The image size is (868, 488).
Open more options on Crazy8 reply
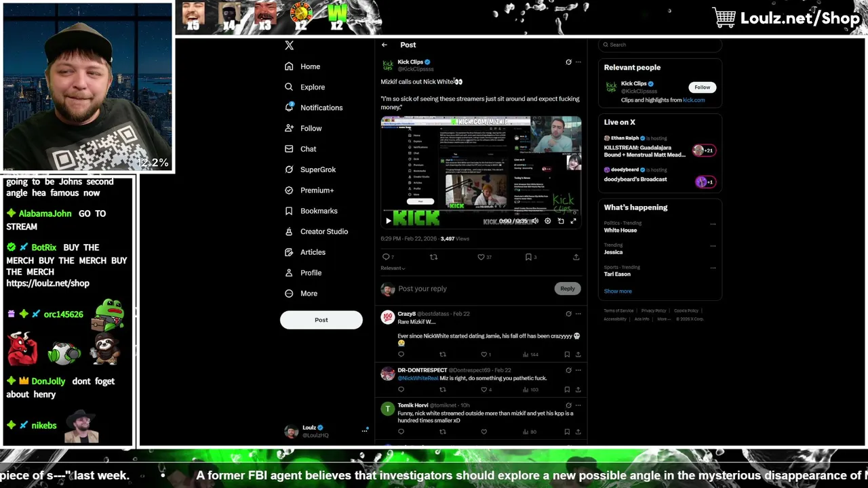[578, 314]
